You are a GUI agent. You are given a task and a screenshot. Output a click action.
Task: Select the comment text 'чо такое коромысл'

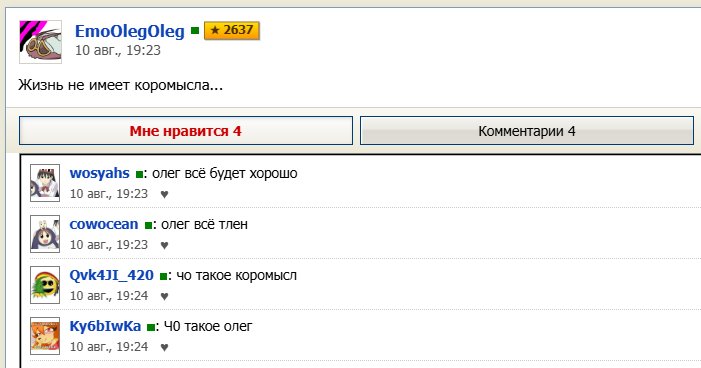(x=236, y=275)
